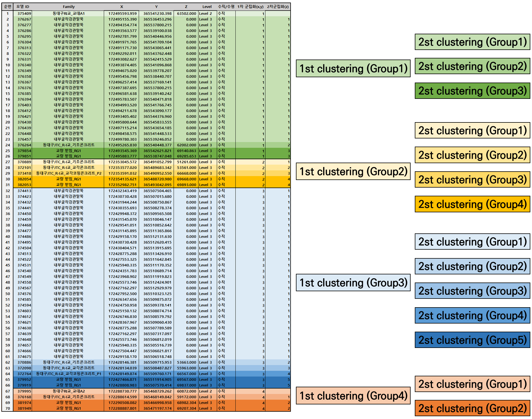The width and height of the screenshot is (532, 419).
Task: Select the dark green "2st clustering (Group3)" box
Action: pos(472,91)
